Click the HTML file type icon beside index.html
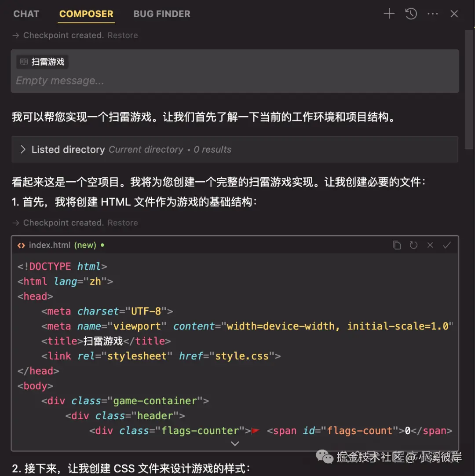Viewport: 475px width, 476px height. coord(21,245)
